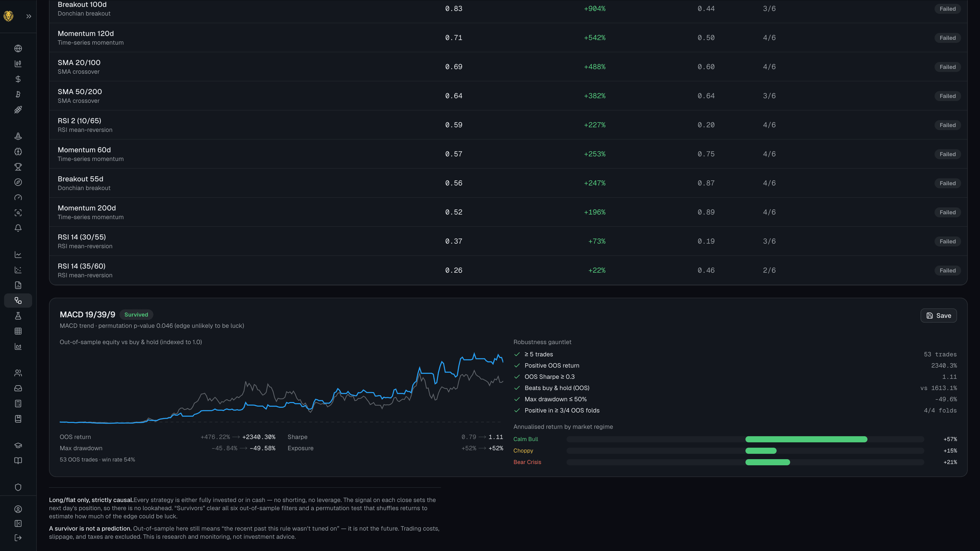Screen dimensions: 980x551
Task: Open the brain sidebar icon
Action: click(x=18, y=151)
